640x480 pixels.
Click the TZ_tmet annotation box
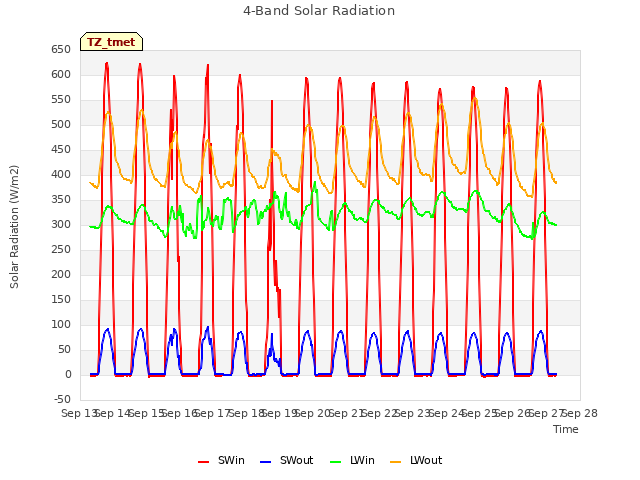pyautogui.click(x=111, y=42)
